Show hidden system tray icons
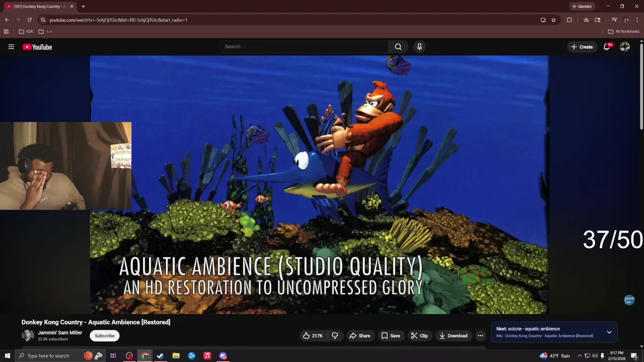Image resolution: width=644 pixels, height=362 pixels. pos(580,356)
